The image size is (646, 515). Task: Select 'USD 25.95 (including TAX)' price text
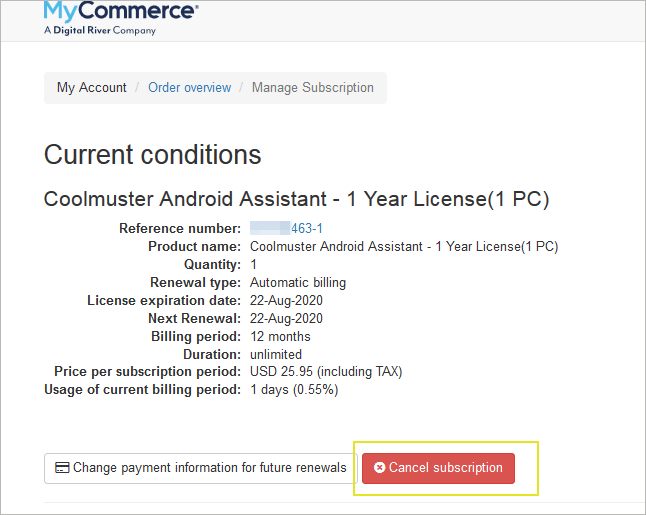(x=326, y=372)
